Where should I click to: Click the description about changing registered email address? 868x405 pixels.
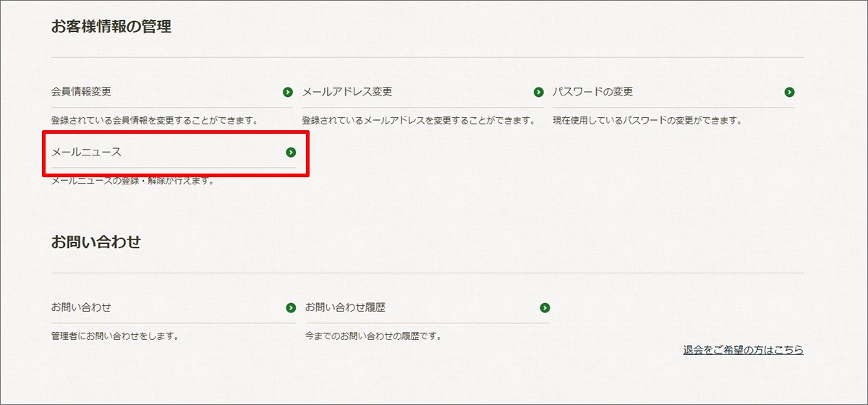[417, 120]
